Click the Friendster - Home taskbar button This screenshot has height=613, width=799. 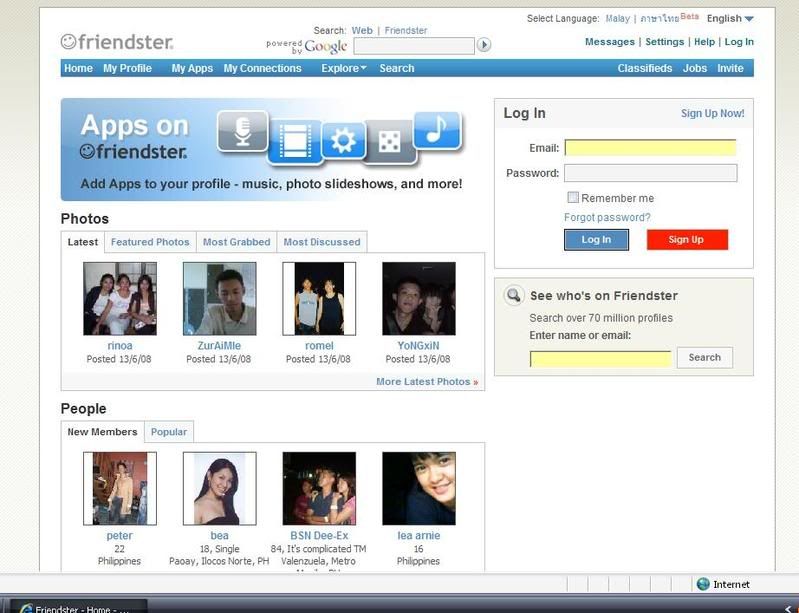[79, 607]
